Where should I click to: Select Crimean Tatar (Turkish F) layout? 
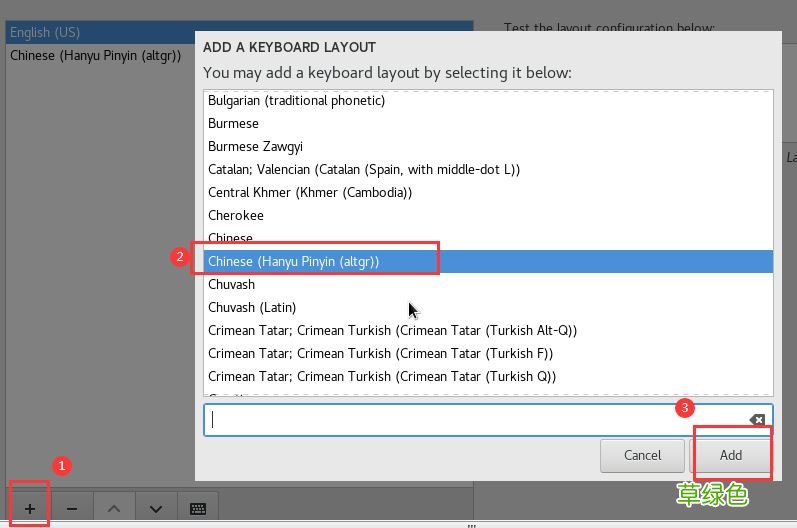coord(380,353)
